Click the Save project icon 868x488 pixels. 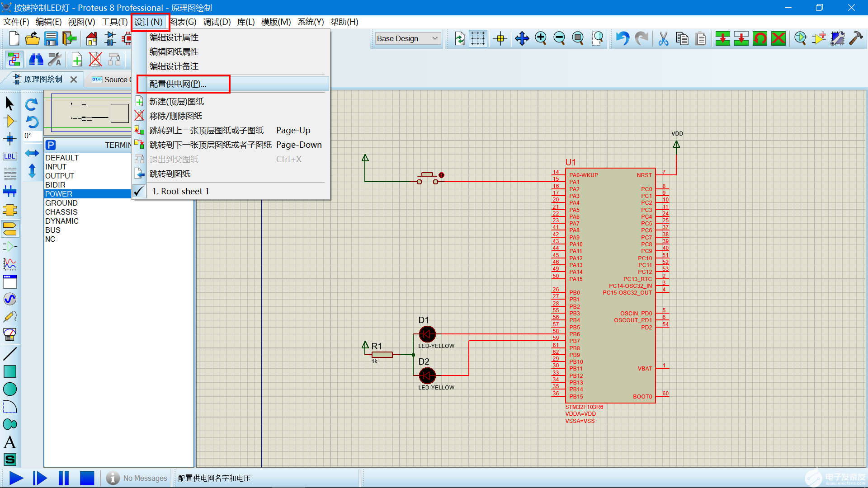[x=51, y=39]
